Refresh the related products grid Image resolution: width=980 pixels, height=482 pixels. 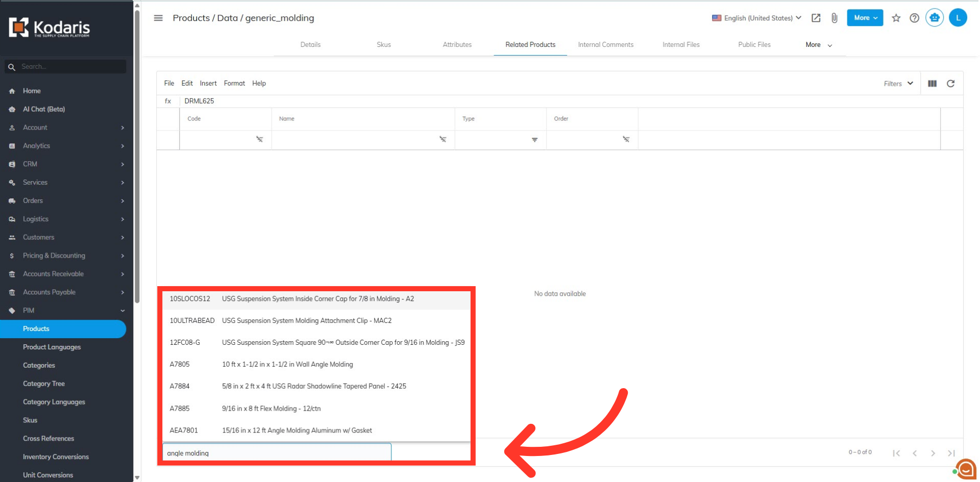pyautogui.click(x=951, y=84)
